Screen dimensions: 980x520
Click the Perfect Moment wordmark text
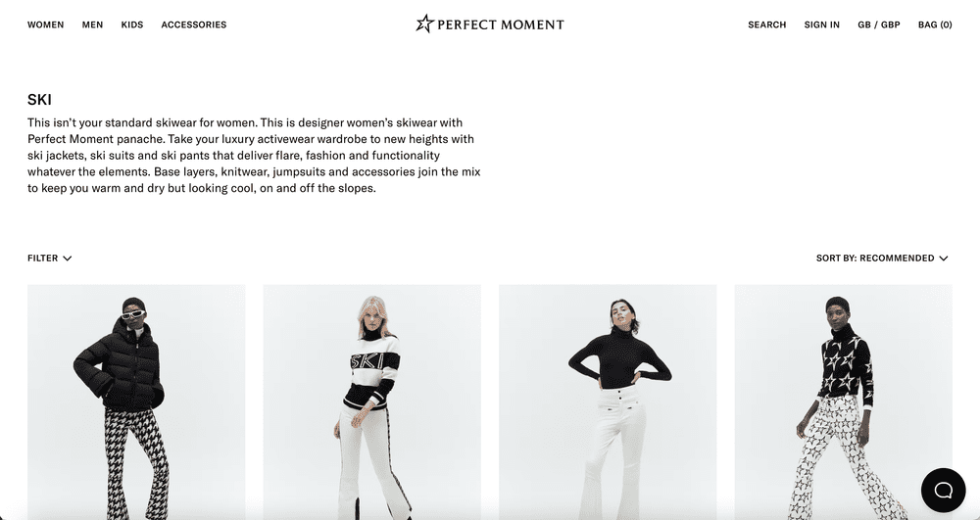[501, 24]
